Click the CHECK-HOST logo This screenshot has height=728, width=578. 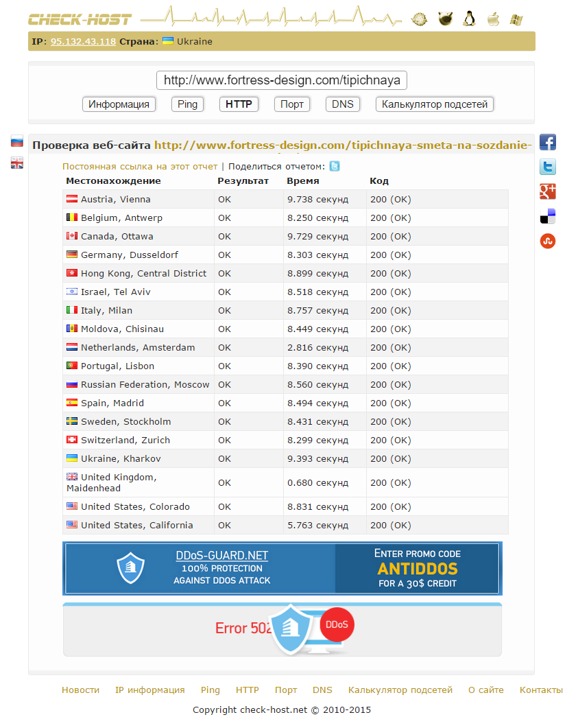pos(80,19)
